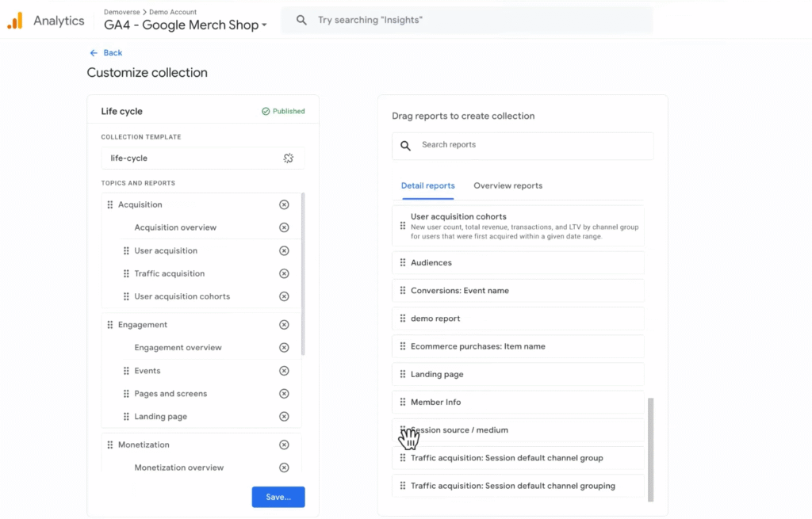Screen dimensions: 812x519
Task: Select the Member Info report
Action: pos(518,403)
